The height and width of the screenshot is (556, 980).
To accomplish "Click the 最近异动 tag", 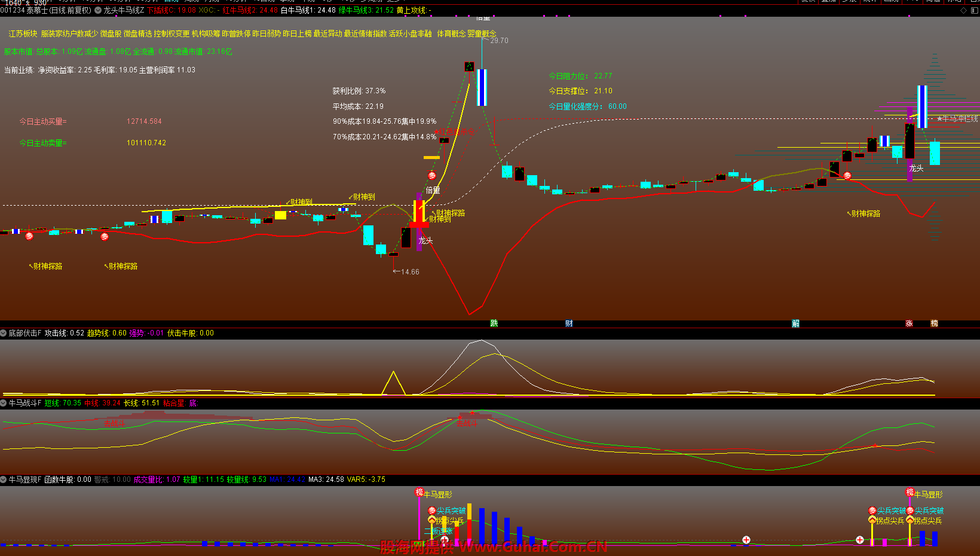I will click(327, 33).
